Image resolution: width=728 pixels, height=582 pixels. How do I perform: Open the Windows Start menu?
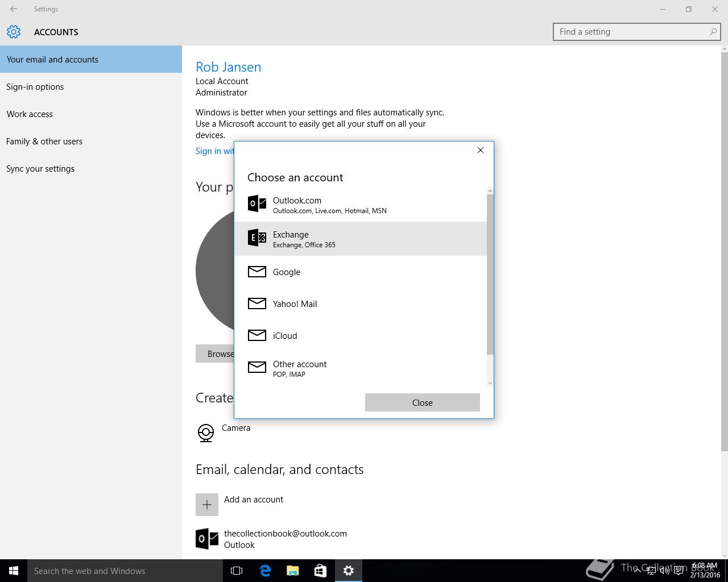14,571
